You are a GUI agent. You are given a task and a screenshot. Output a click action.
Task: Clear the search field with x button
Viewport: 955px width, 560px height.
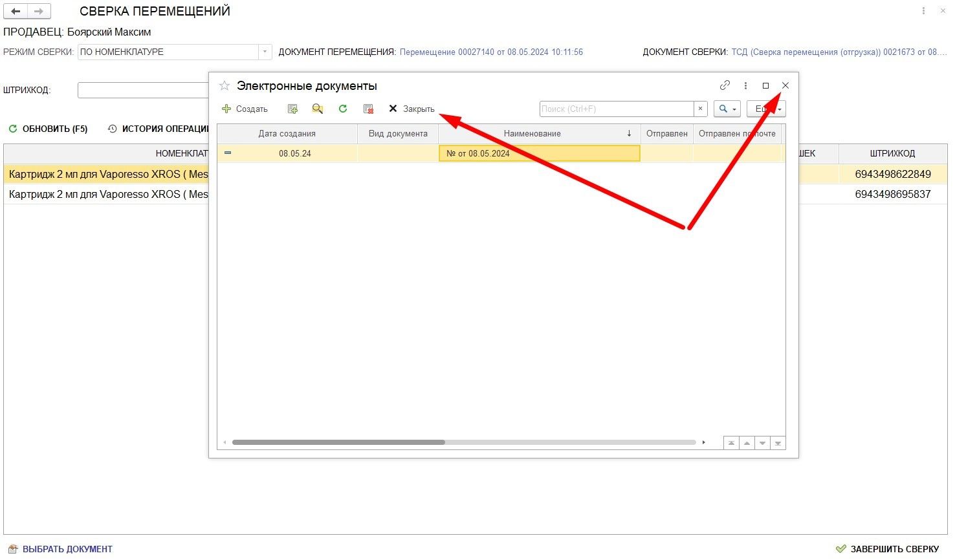tap(700, 109)
